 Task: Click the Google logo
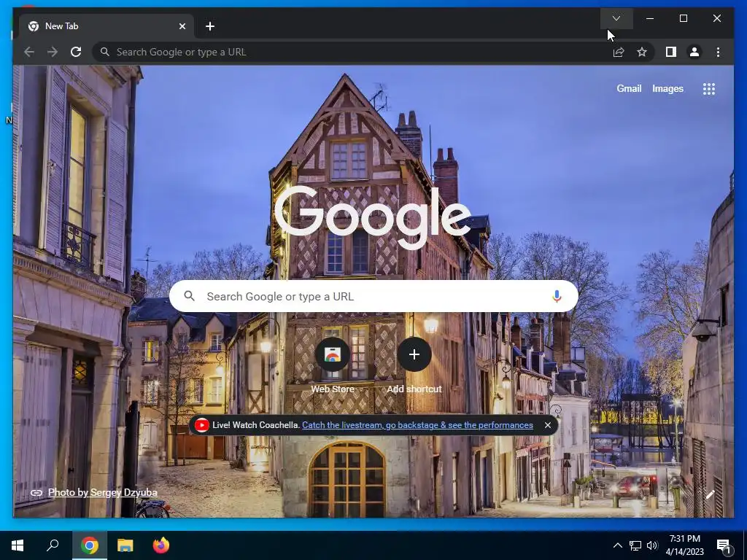(373, 217)
